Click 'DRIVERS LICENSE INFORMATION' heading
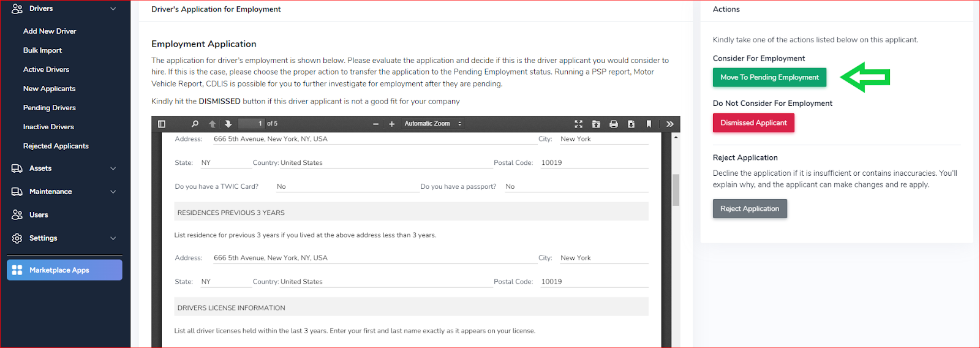This screenshot has height=348, width=980. click(231, 308)
